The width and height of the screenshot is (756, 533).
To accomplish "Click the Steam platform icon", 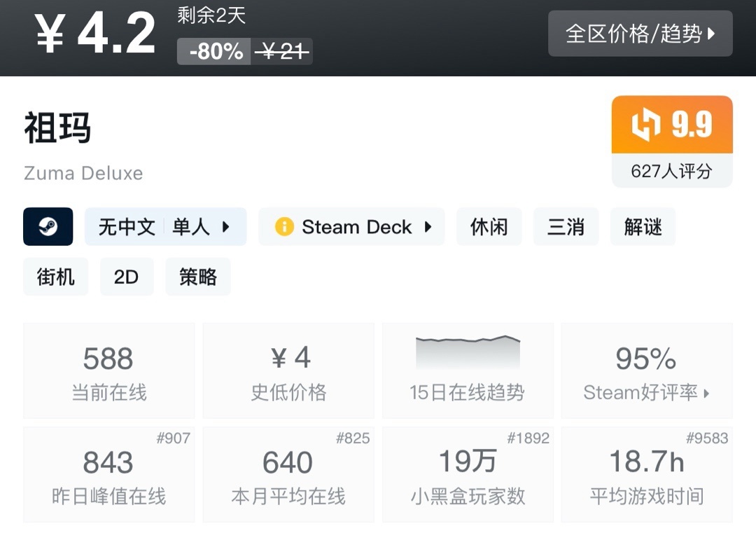I will 48,227.
